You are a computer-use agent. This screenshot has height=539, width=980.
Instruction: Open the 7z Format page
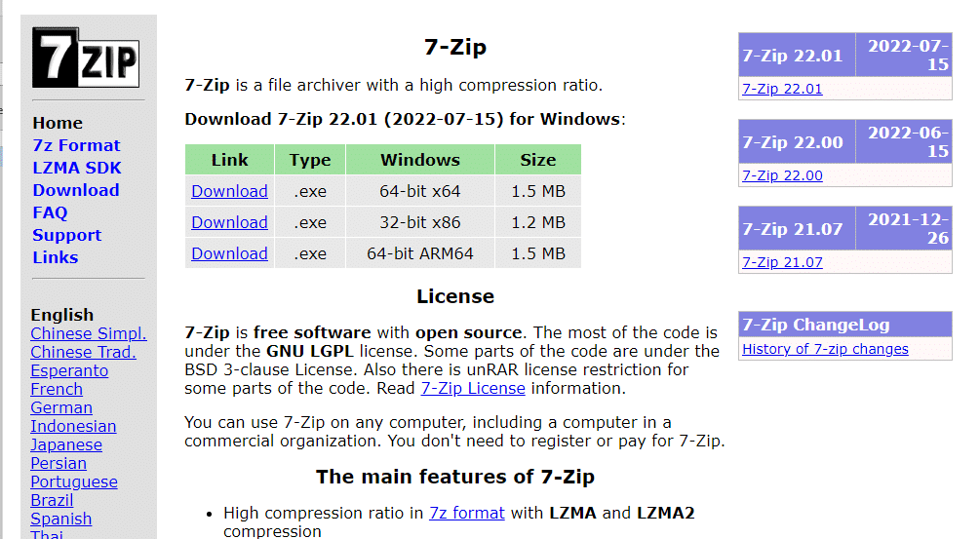coord(76,145)
